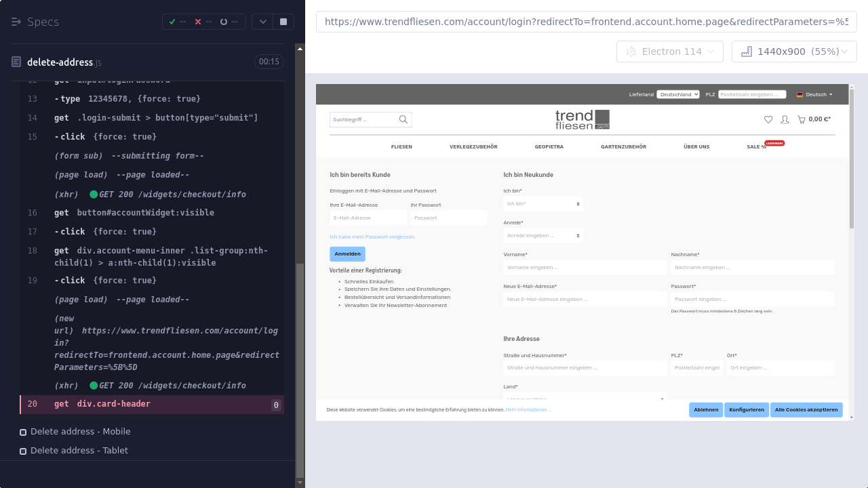Click the trendfliesen logo

tap(582, 119)
